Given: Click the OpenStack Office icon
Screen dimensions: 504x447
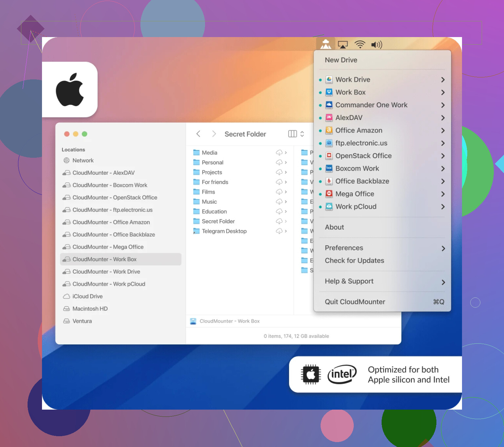Looking at the screenshot, I should [329, 155].
